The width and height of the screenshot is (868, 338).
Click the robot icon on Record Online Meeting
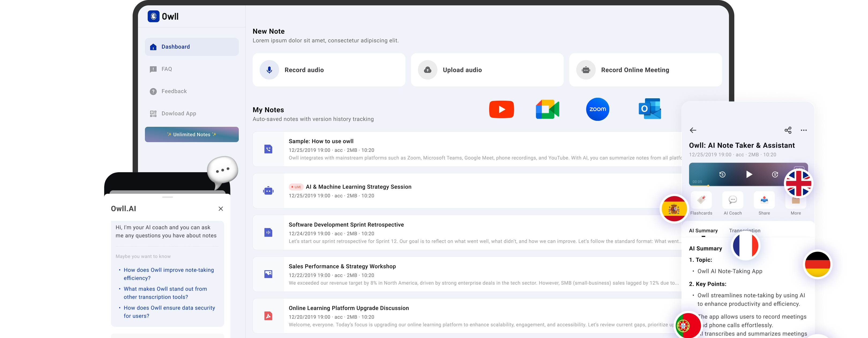click(586, 70)
